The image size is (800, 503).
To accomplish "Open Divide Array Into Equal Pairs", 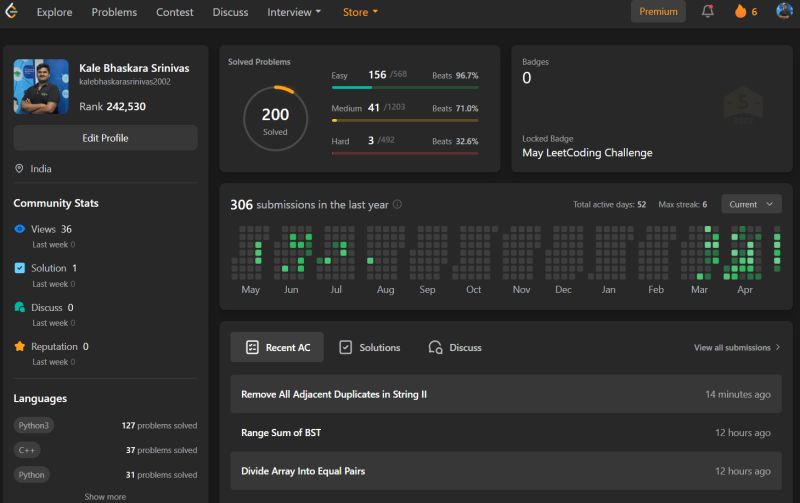I will 506,471.
